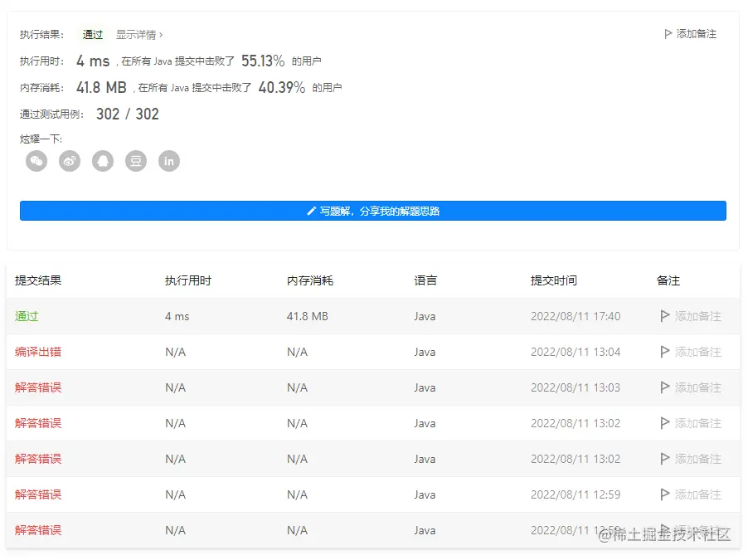Open the 编译出错 submission link

tap(38, 352)
